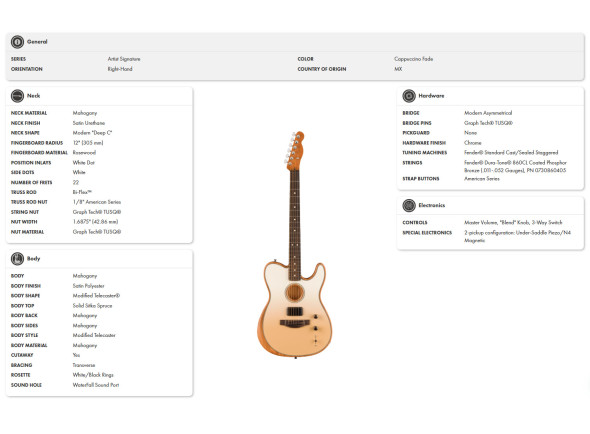Click the 'Solid Sitka Spruce' body top value
This screenshot has width=590, height=434.
[x=93, y=306]
